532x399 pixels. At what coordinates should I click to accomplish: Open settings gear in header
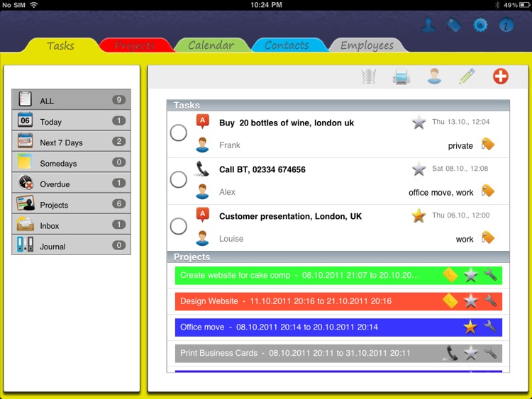pyautogui.click(x=480, y=25)
